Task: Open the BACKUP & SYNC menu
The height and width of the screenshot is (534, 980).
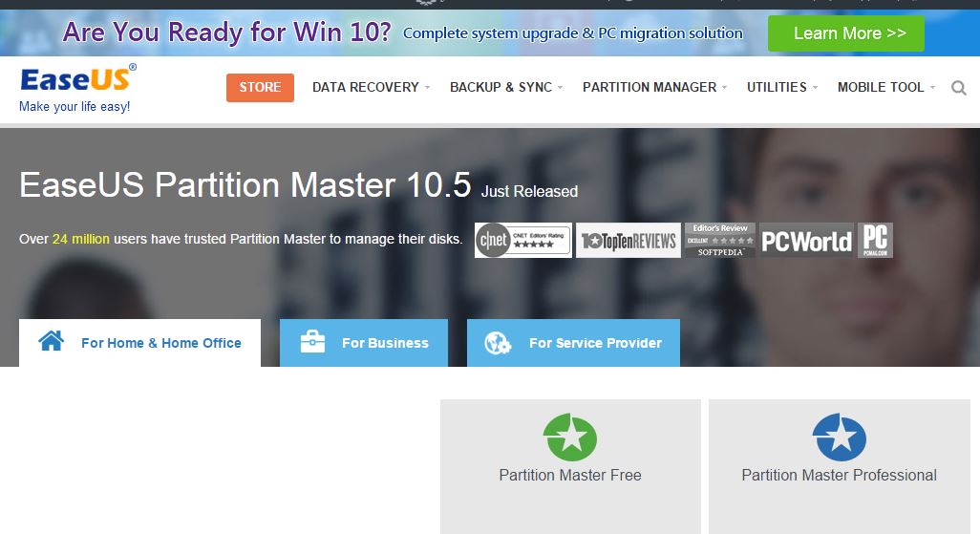Action: [x=501, y=88]
